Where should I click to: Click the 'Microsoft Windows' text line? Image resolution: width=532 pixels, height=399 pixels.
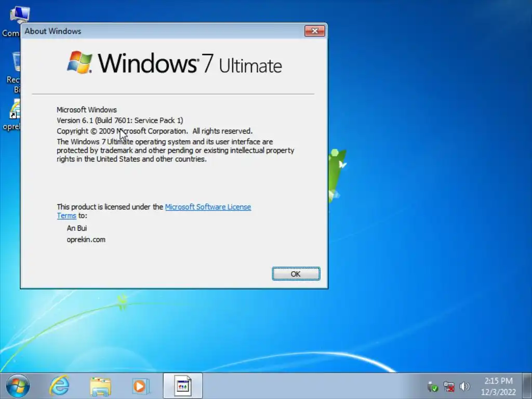pos(87,110)
